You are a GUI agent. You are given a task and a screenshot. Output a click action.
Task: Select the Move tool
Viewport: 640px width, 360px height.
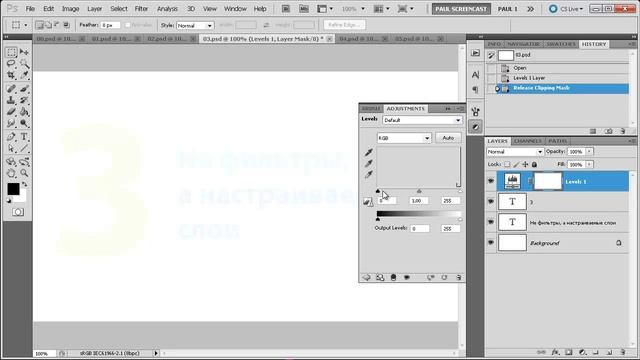(x=24, y=52)
